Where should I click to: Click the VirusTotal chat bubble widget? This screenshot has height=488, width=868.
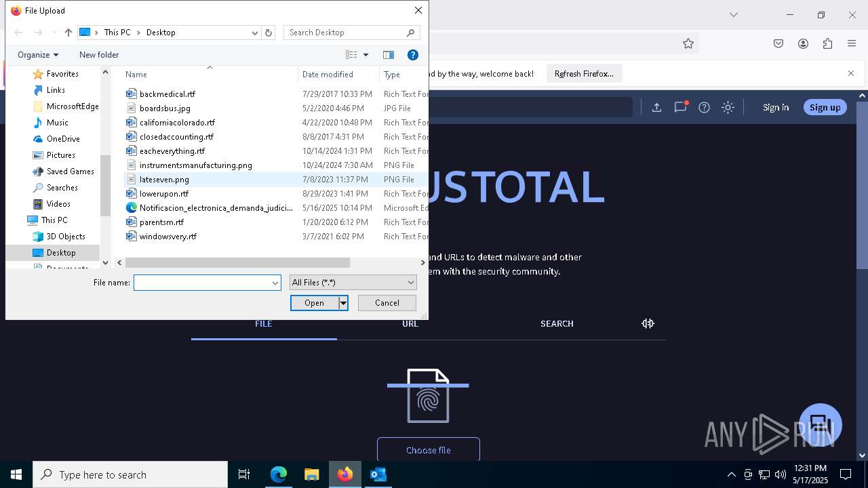(821, 425)
